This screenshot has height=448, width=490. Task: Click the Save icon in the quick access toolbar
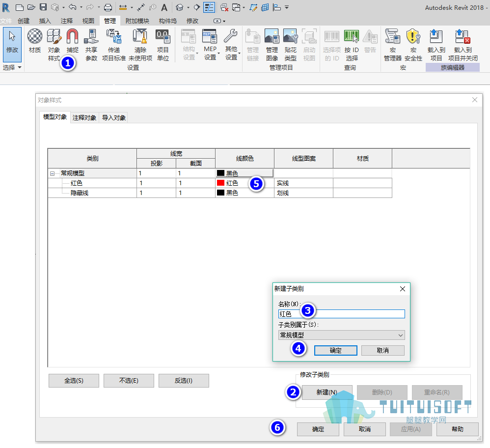43,7
